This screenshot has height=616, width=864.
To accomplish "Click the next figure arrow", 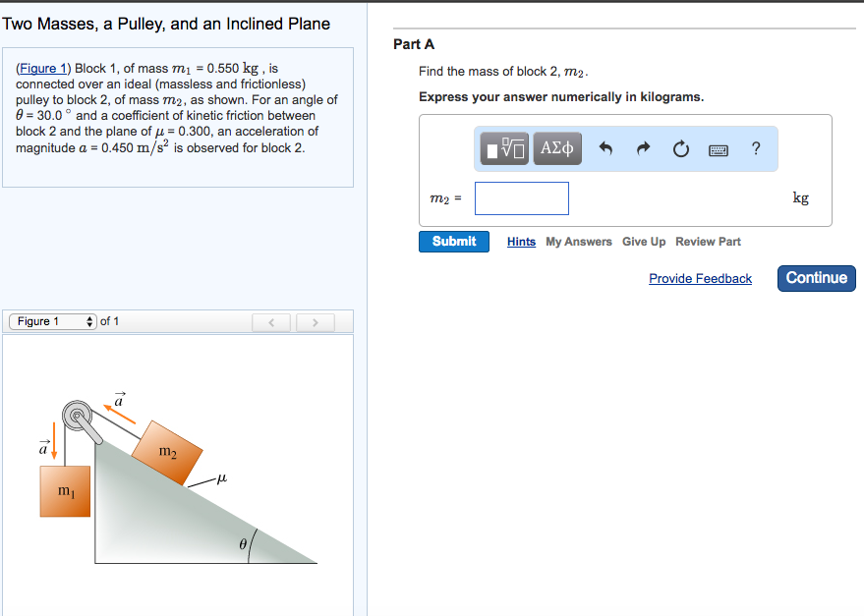I will click(x=315, y=321).
